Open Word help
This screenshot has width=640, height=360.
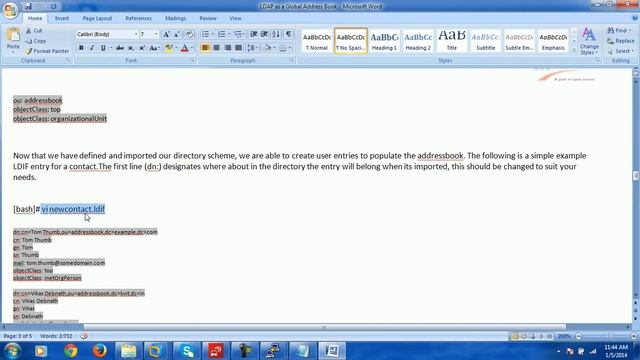click(x=635, y=18)
